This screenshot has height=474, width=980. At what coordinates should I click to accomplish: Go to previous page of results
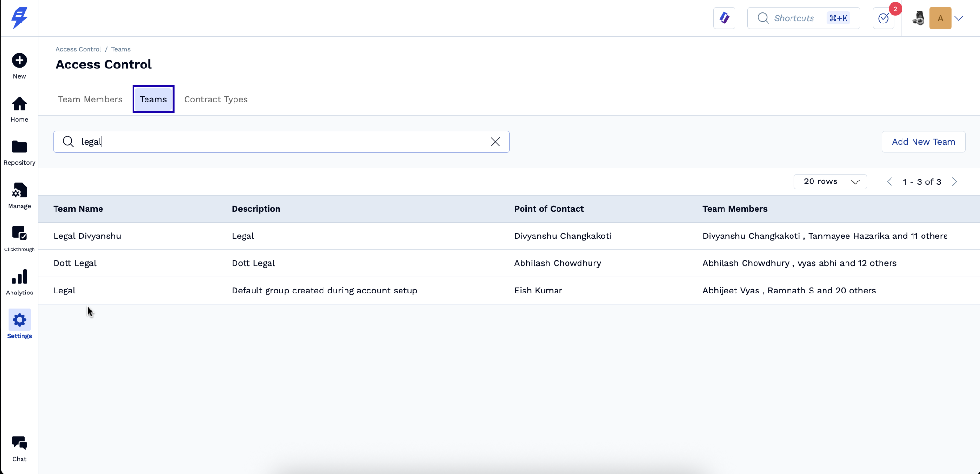click(890, 181)
